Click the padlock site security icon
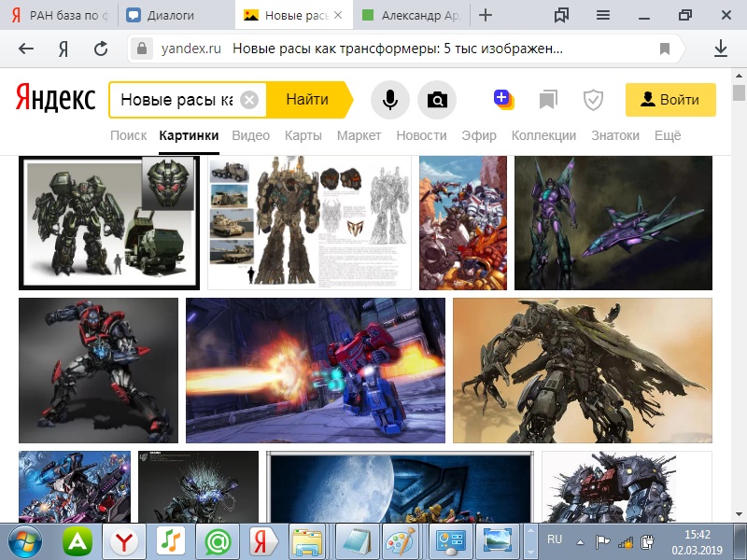 pos(142,49)
